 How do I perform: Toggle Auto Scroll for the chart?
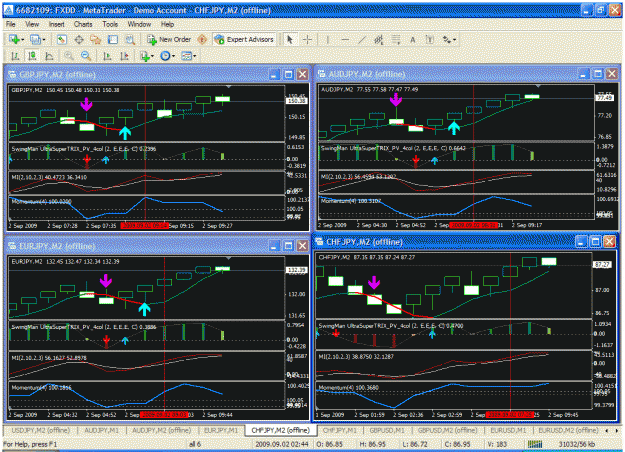pos(107,56)
